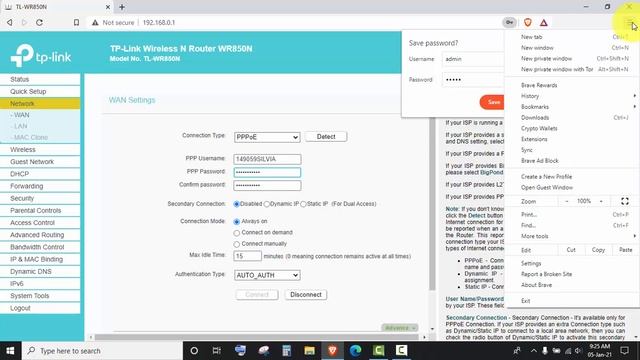Click the horizontal scrollbar of settings

tap(257, 337)
